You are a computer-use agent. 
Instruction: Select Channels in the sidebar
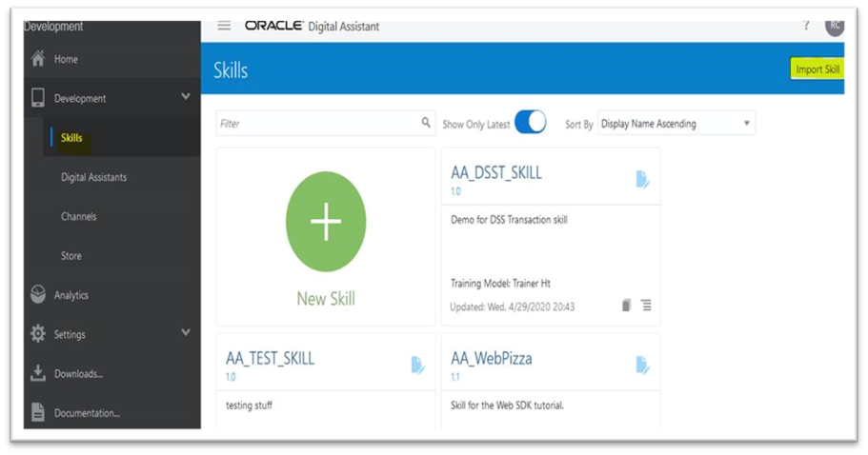79,216
